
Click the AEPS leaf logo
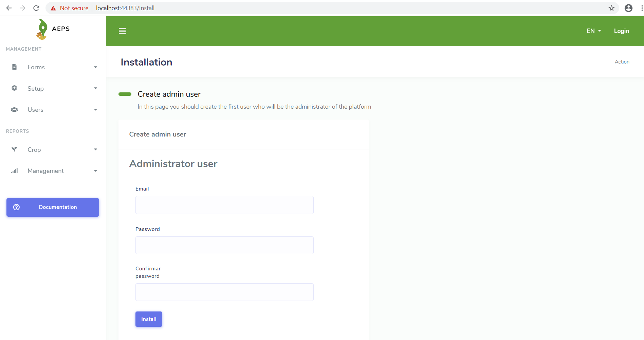click(x=42, y=29)
